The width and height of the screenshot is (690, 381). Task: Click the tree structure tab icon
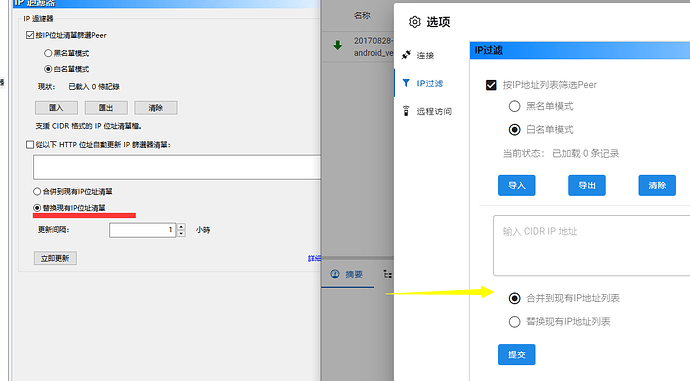pyautogui.click(x=387, y=274)
